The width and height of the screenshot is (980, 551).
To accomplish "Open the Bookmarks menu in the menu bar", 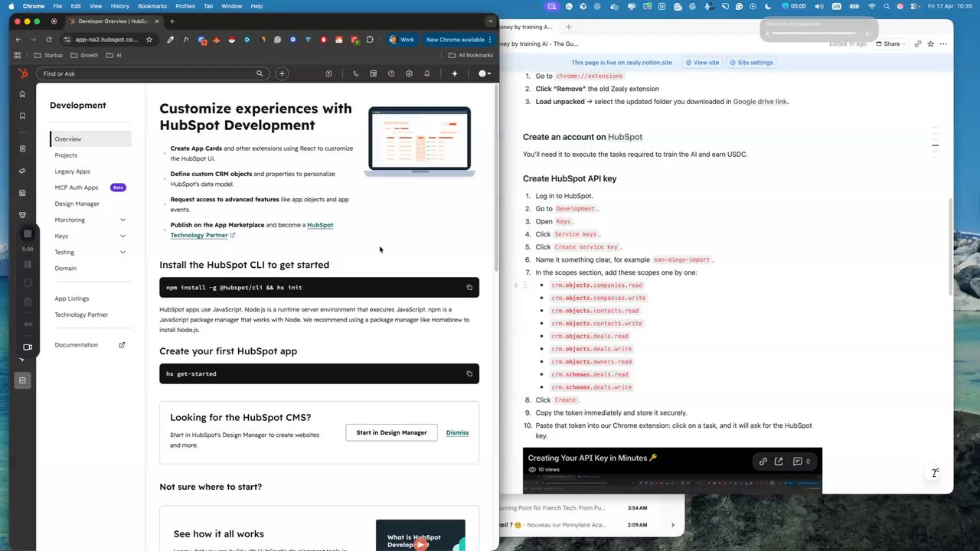I will click(x=152, y=6).
